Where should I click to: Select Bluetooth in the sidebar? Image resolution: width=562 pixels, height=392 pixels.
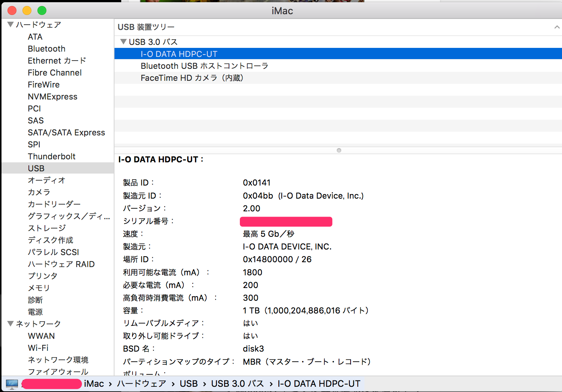(46, 49)
